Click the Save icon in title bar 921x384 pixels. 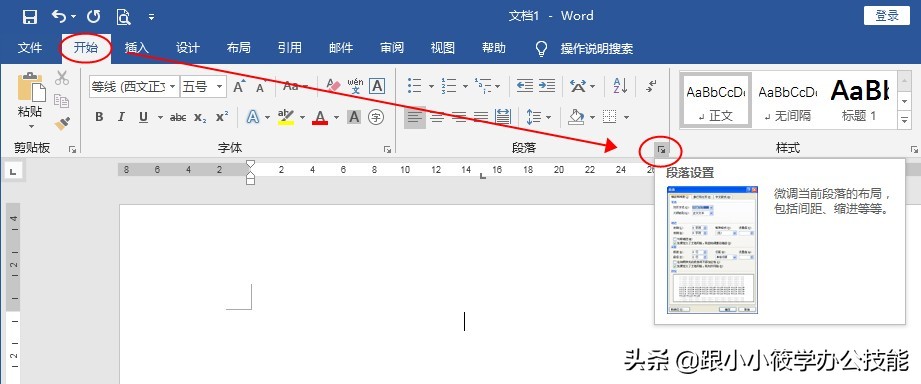coord(29,16)
